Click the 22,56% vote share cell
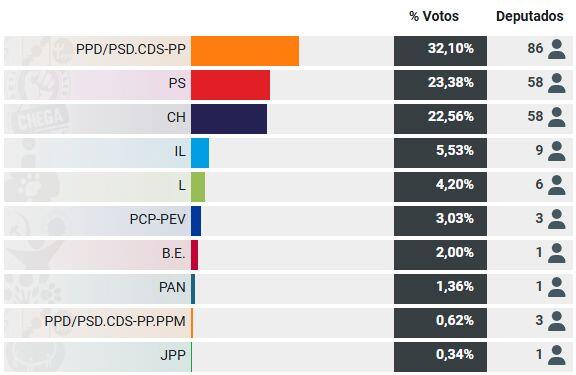The width and height of the screenshot is (576, 375). (x=440, y=119)
